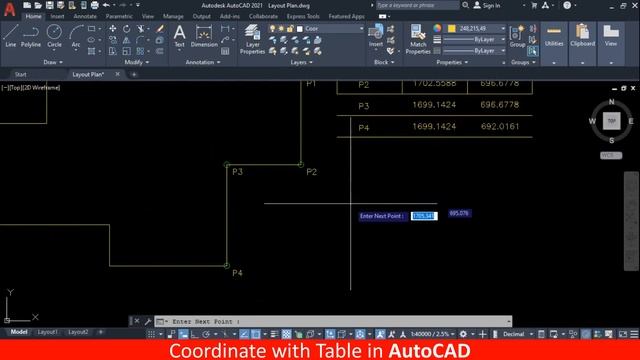The width and height of the screenshot is (640, 360).
Task: Open Layer Properties manager
Action: [252, 39]
